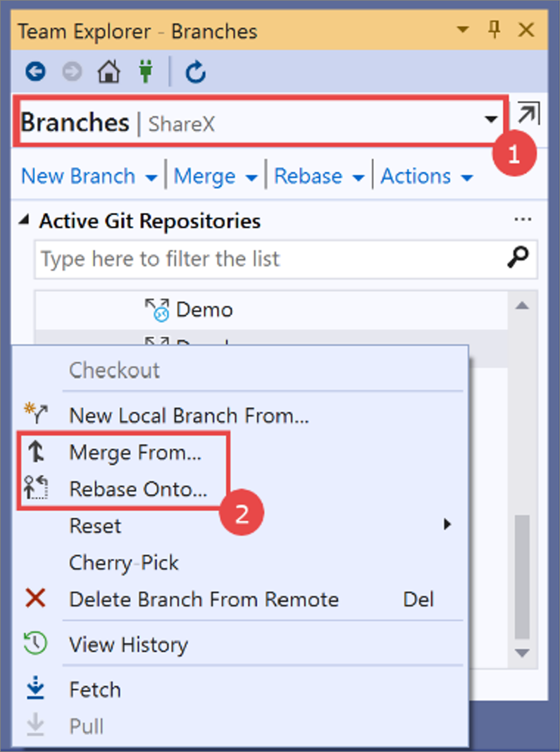This screenshot has height=752, width=560.
Task: Select Rebase Onto... menu entry
Action: [x=138, y=489]
